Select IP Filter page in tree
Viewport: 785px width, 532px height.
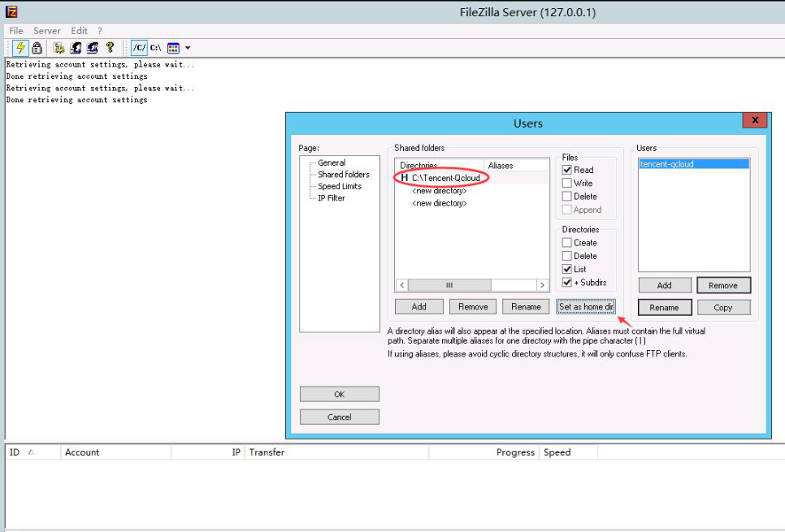(x=331, y=198)
